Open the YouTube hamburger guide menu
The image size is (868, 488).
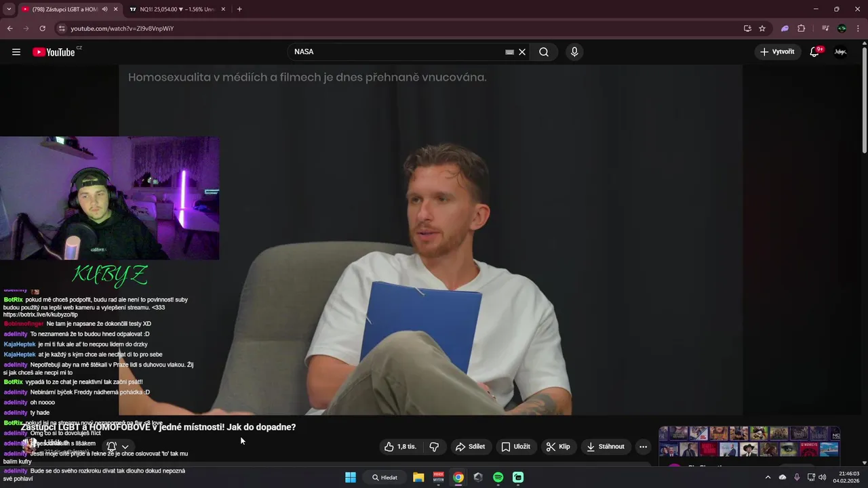16,52
